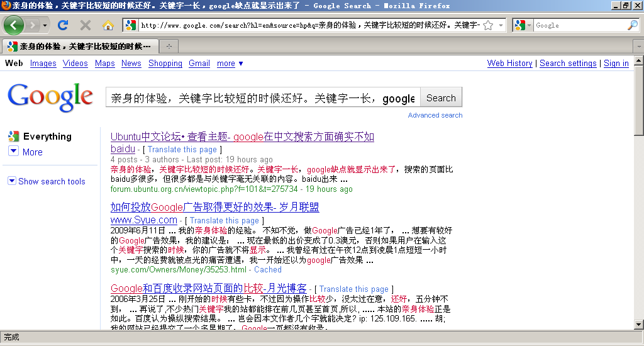Open the 如何投放Google广告 result title
Image resolution: width=644 pixels, height=346 pixels.
215,207
